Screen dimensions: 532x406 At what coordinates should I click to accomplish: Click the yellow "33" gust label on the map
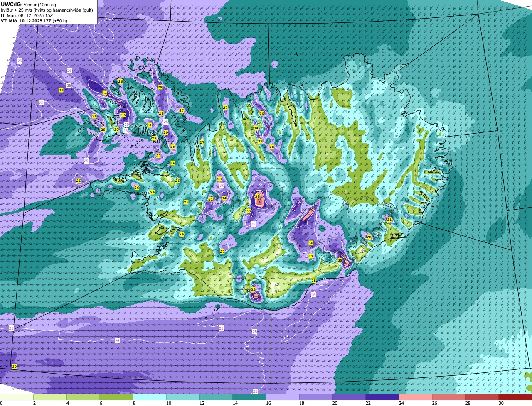coord(249,211)
